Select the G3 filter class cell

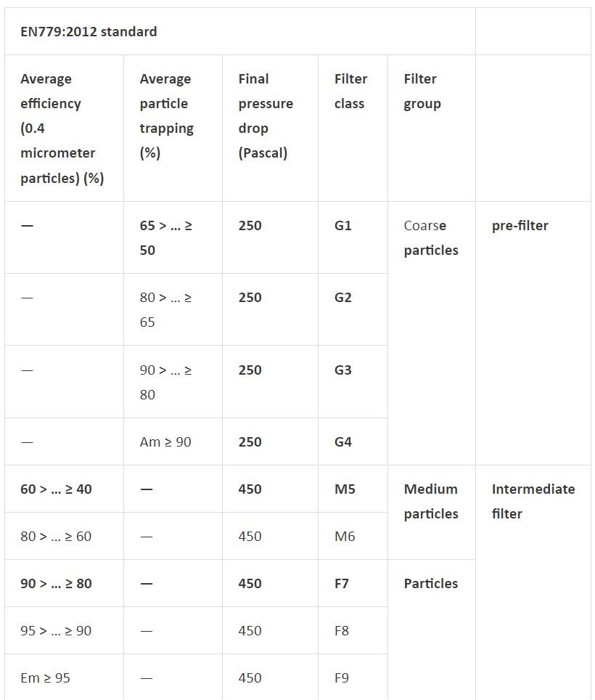tap(353, 382)
